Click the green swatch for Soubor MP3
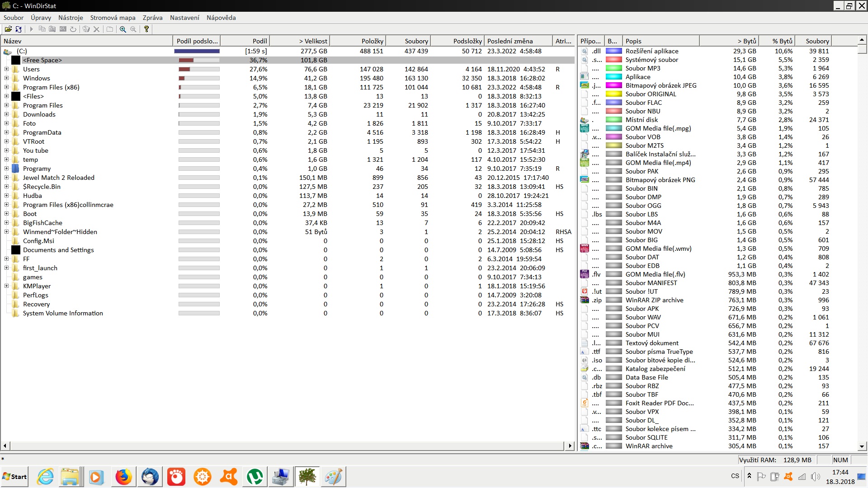Screen dimensions: 868x488 [x=613, y=68]
